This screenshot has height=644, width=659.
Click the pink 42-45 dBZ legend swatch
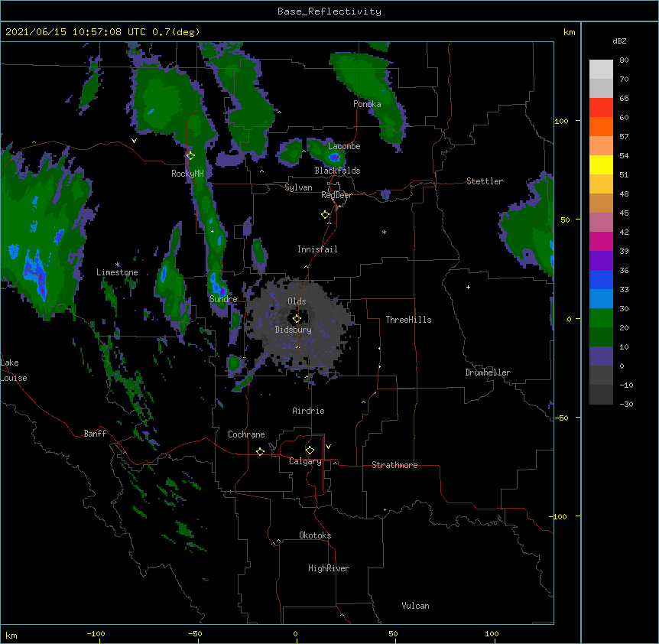tap(601, 223)
